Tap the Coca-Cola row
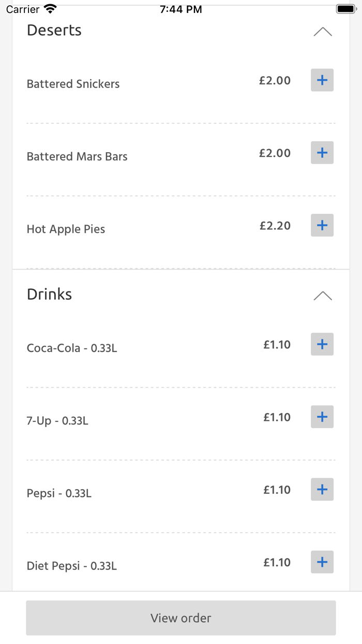 point(71,348)
